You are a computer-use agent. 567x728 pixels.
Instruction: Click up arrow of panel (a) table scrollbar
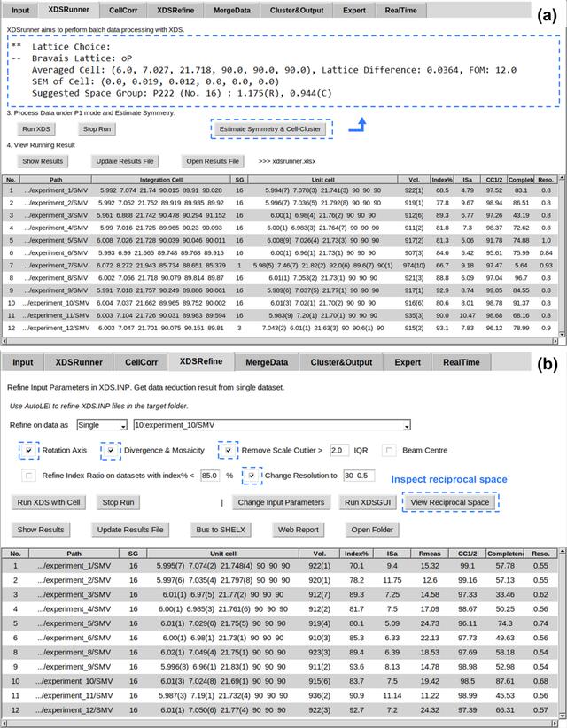562,178
